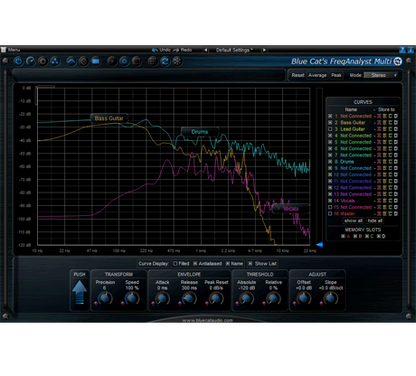
Task: Click the Peak button
Action: coord(336,75)
